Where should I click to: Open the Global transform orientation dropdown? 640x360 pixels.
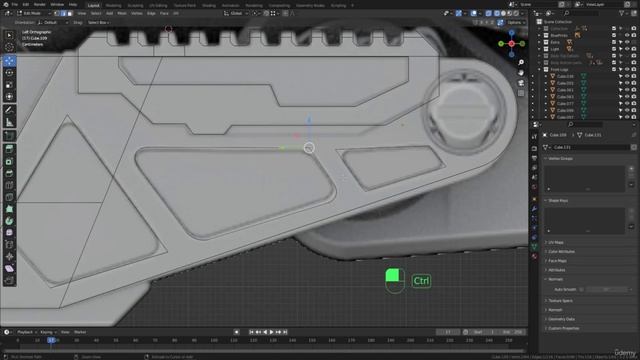coord(236,13)
